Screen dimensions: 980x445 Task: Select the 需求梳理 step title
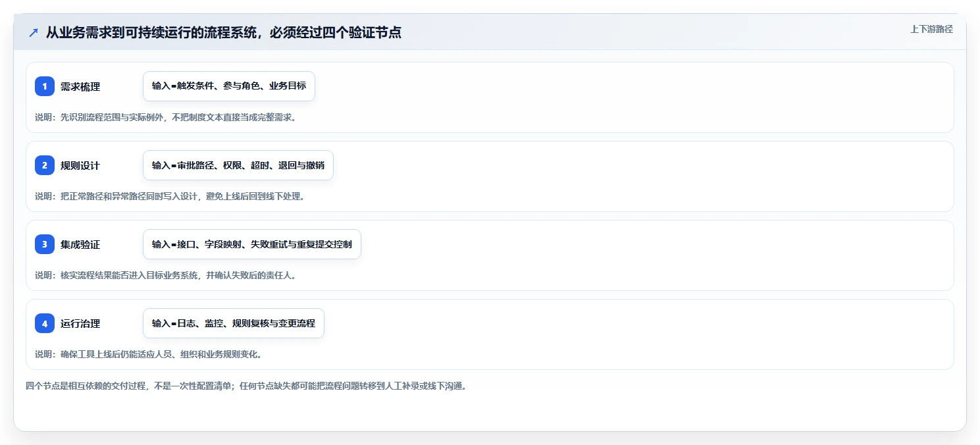pos(80,87)
